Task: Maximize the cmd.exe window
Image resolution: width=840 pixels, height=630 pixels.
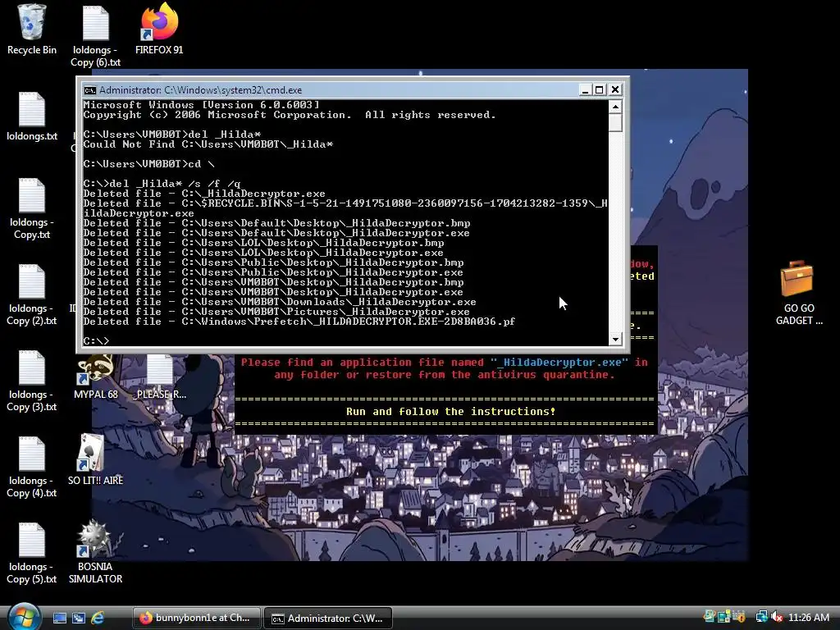Action: coord(600,90)
